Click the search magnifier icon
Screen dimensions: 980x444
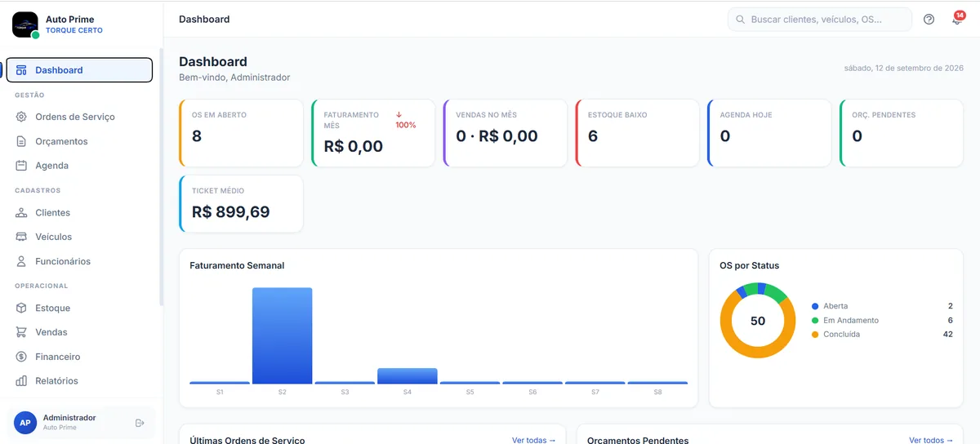[740, 20]
